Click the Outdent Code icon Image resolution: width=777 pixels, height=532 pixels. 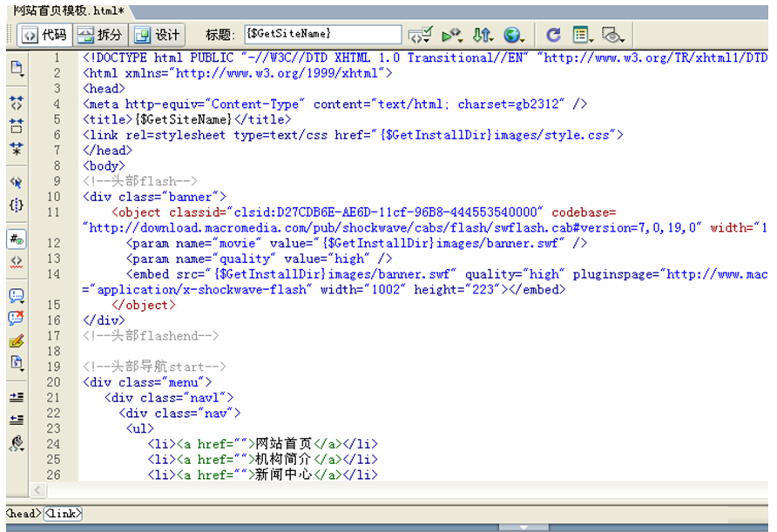pos(17,420)
